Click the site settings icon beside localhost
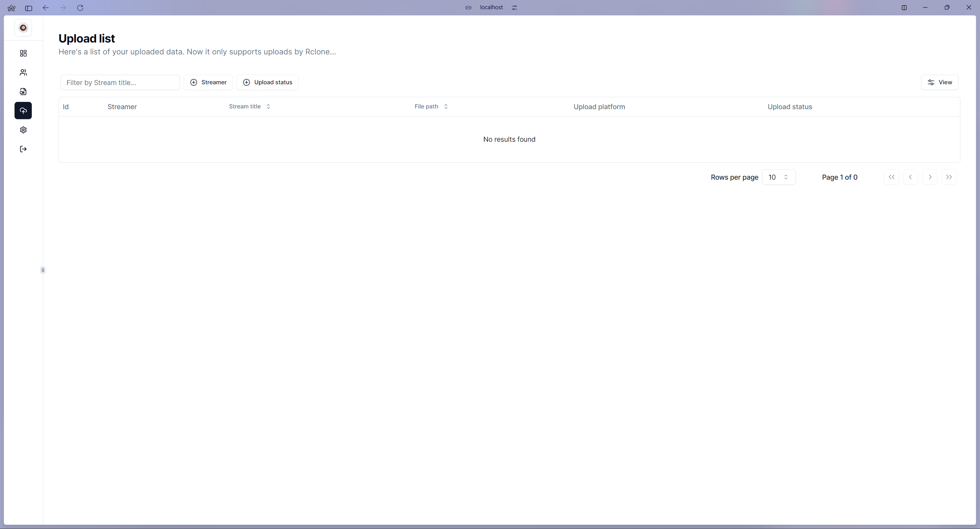Image resolution: width=980 pixels, height=529 pixels. point(514,8)
